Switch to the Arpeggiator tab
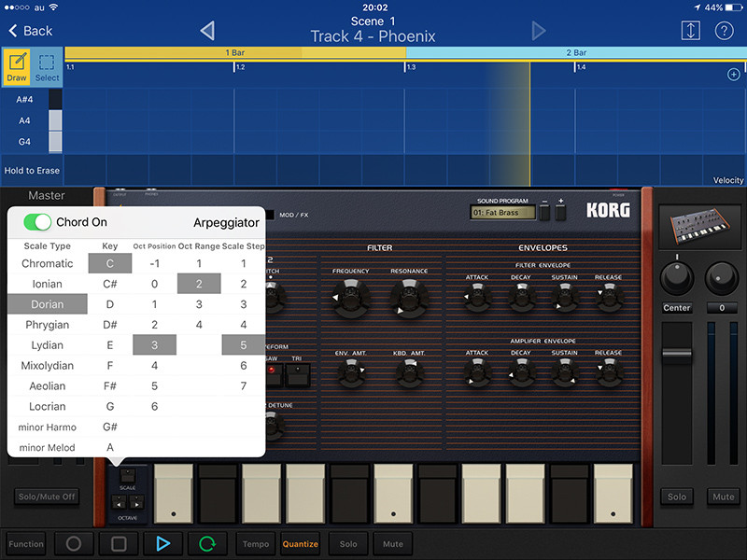The width and height of the screenshot is (747, 560). coord(226,222)
